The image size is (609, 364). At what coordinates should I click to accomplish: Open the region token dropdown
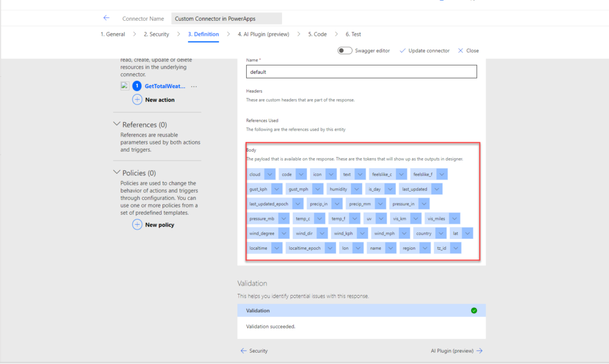pyautogui.click(x=425, y=248)
